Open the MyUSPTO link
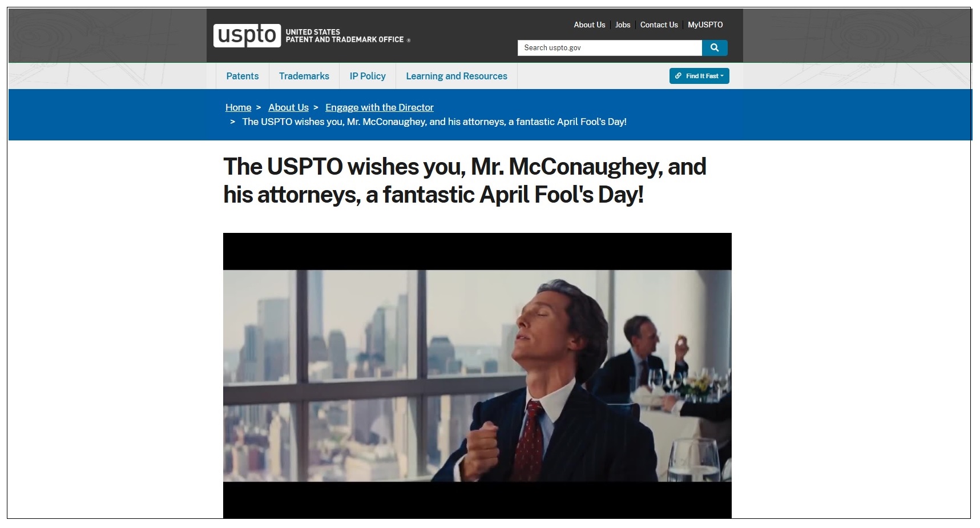 (705, 25)
